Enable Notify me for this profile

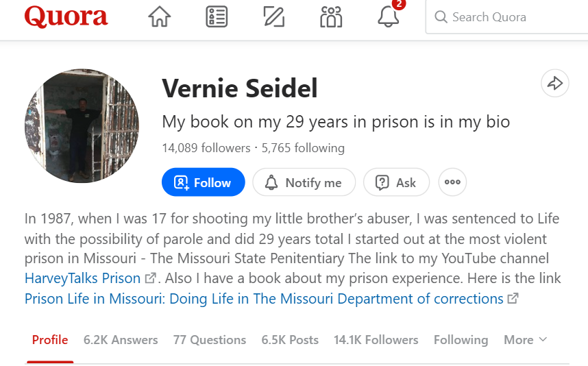(x=304, y=182)
